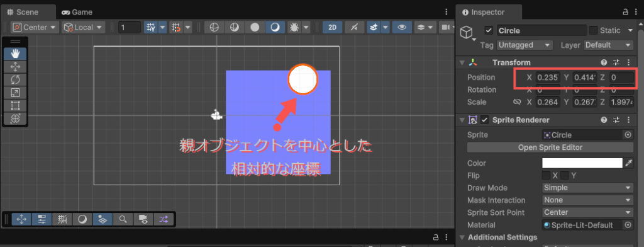Image resolution: width=644 pixels, height=247 pixels.
Task: Toggle snap increment magnet button
Action: (176, 28)
